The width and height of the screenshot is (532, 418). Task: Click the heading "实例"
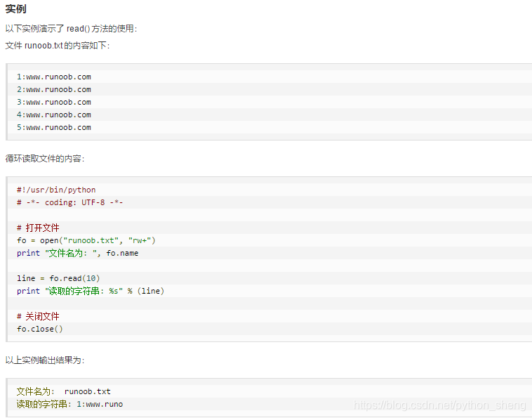(x=16, y=9)
